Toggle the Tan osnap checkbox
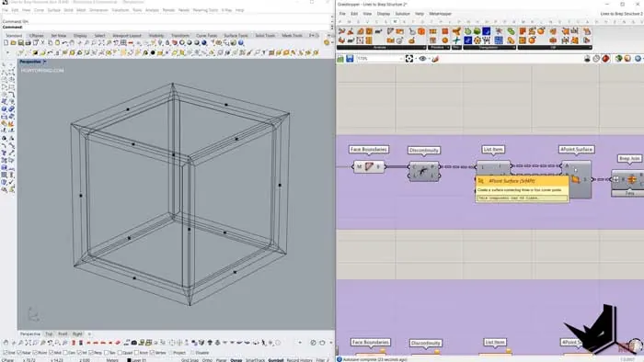The image size is (644, 362). [108, 353]
